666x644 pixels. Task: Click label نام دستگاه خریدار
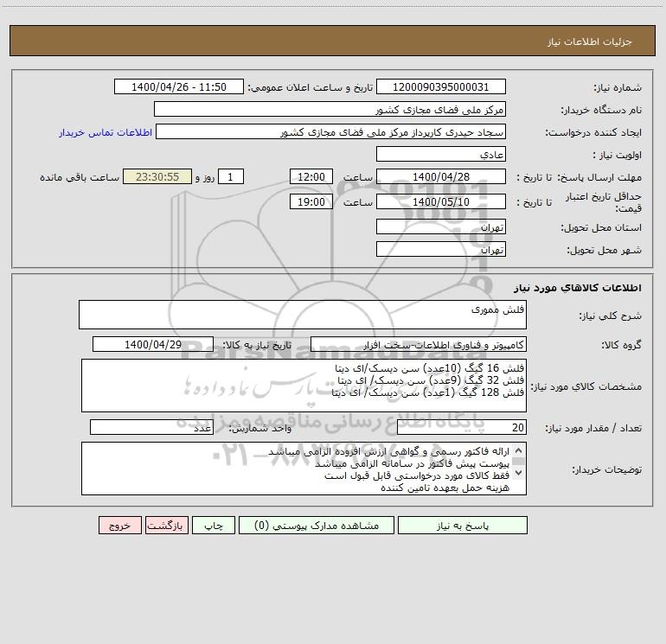(x=601, y=110)
